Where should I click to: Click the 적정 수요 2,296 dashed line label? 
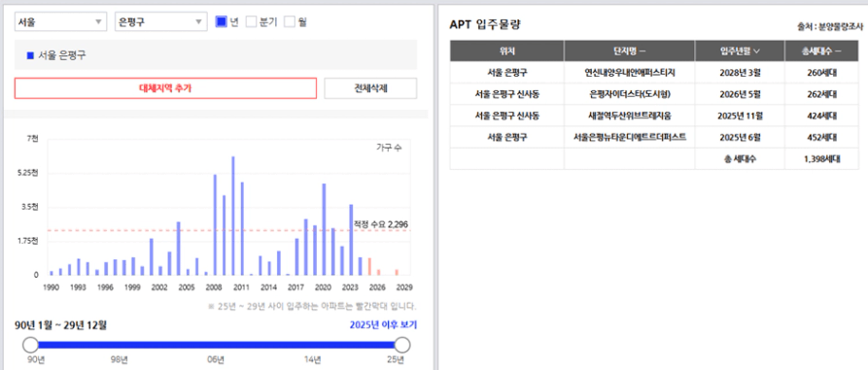[x=381, y=224]
